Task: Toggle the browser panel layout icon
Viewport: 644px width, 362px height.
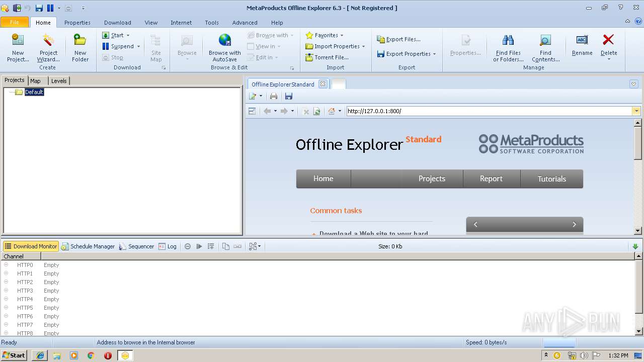Action: click(252, 111)
